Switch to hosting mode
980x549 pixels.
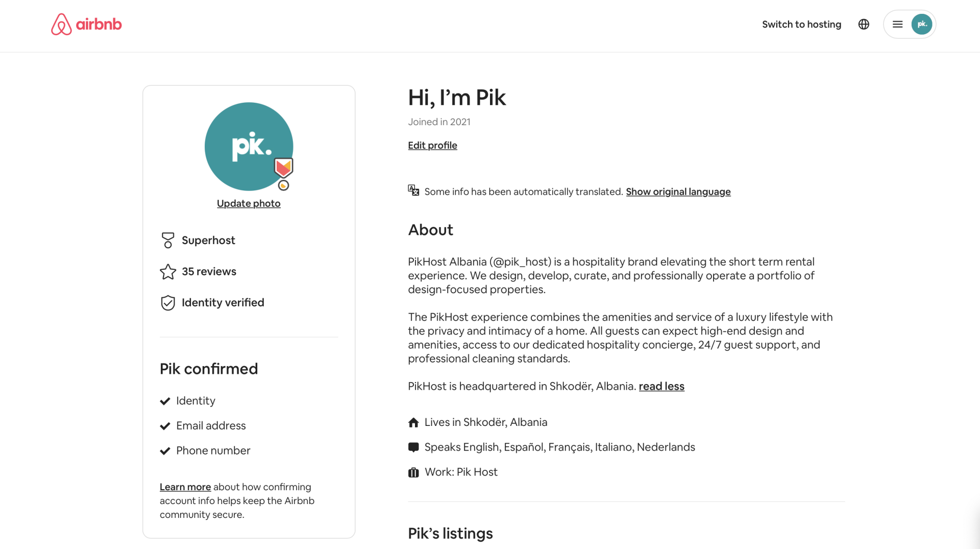[801, 25]
